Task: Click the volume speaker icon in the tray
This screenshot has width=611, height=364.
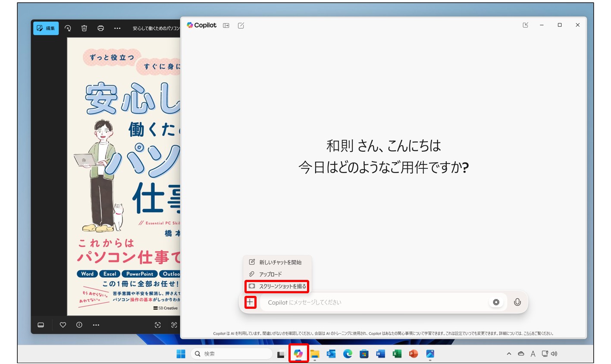Action: 554,354
